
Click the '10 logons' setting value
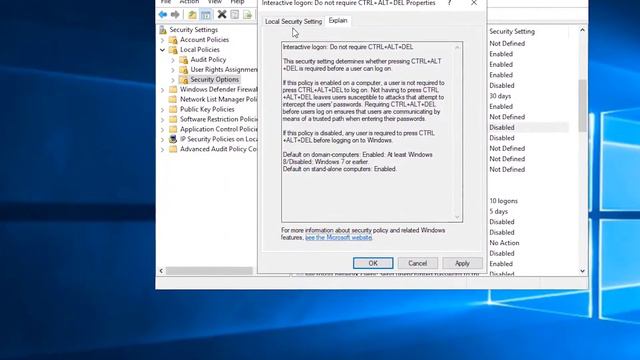click(503, 201)
